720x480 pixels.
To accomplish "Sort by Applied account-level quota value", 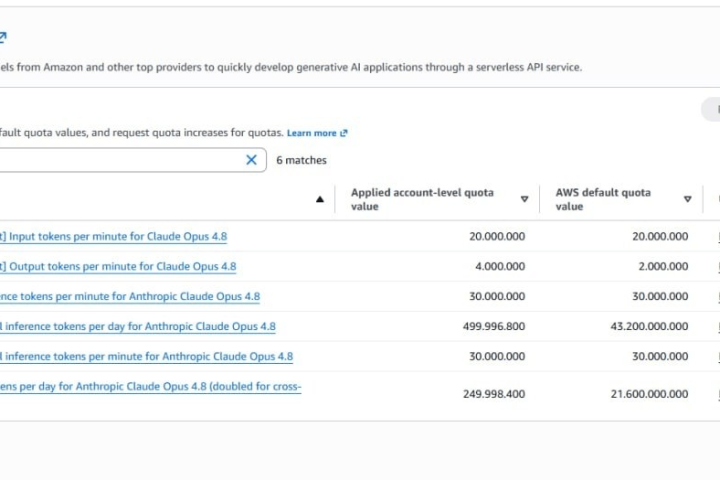I will coord(524,199).
